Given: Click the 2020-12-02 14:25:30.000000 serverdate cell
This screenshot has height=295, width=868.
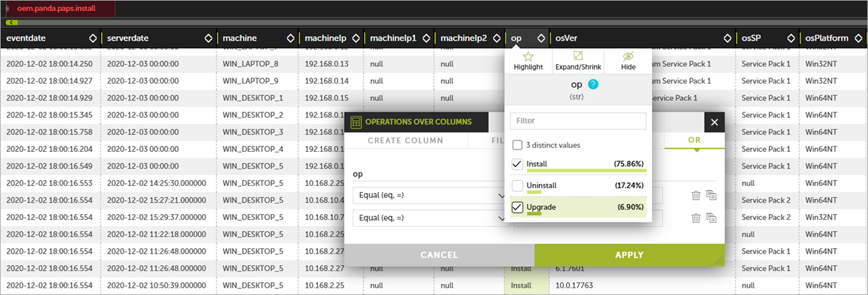Looking at the screenshot, I should click(156, 183).
